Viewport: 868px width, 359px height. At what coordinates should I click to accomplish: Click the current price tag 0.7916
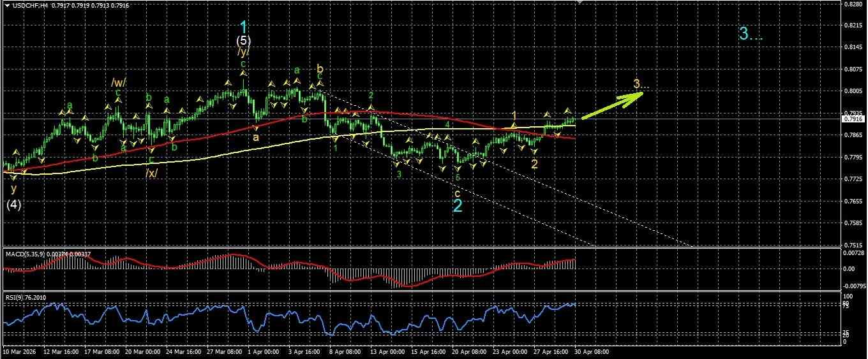point(853,119)
